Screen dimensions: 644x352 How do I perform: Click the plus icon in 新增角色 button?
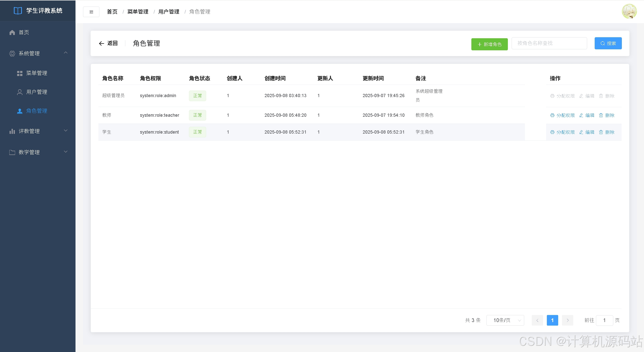tap(479, 45)
